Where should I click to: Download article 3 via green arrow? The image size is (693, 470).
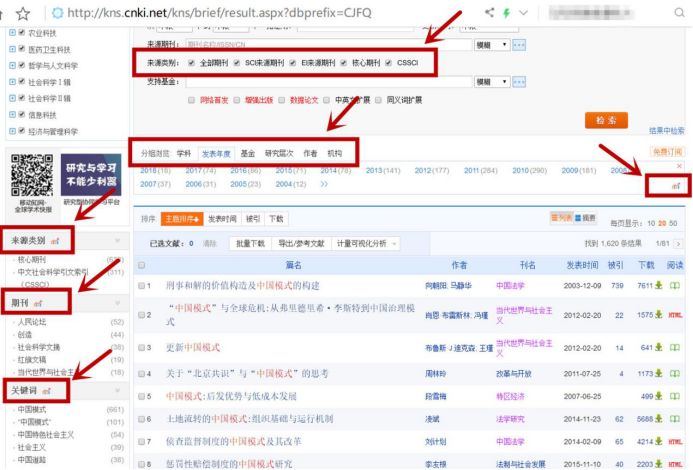[659, 348]
